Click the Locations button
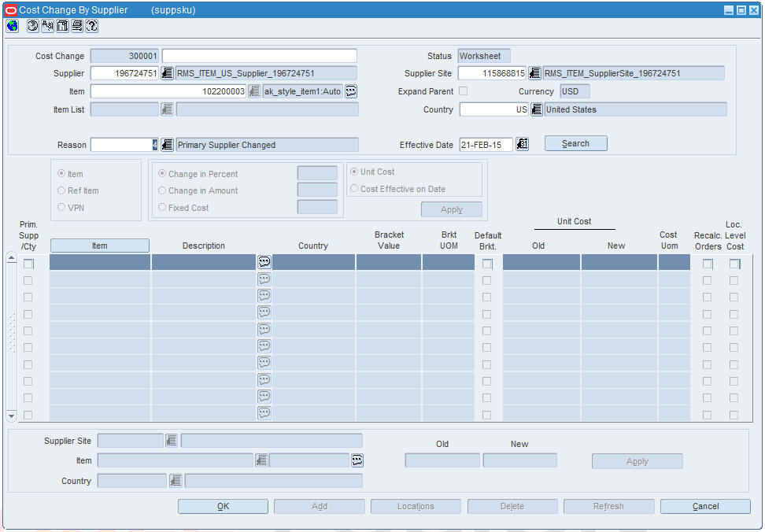Image resolution: width=765 pixels, height=532 pixels. [x=416, y=506]
